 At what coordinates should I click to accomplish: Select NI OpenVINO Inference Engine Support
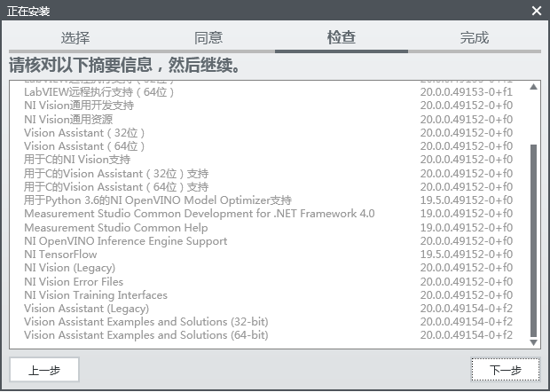point(125,241)
